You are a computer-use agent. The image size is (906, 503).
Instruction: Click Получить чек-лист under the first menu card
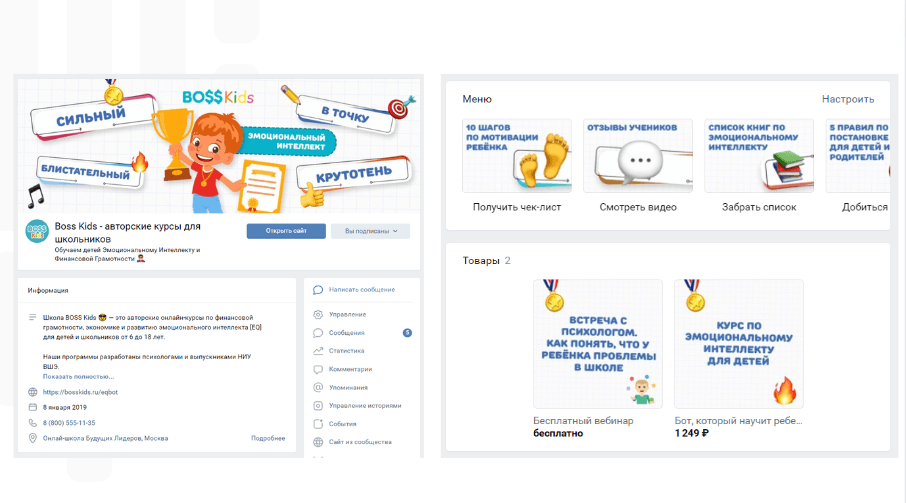pos(517,207)
